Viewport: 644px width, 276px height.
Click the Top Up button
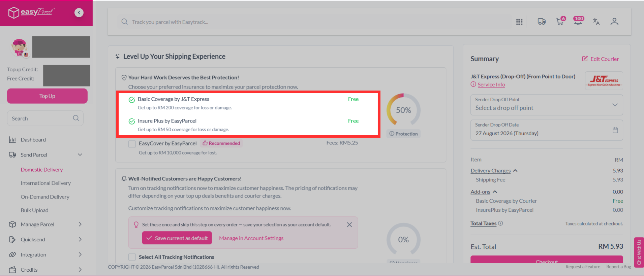pos(47,96)
